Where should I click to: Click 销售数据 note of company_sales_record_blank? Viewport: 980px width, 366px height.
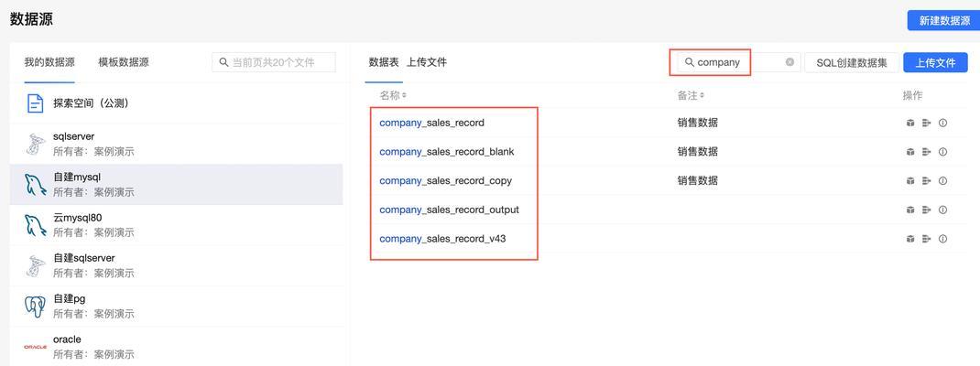698,152
